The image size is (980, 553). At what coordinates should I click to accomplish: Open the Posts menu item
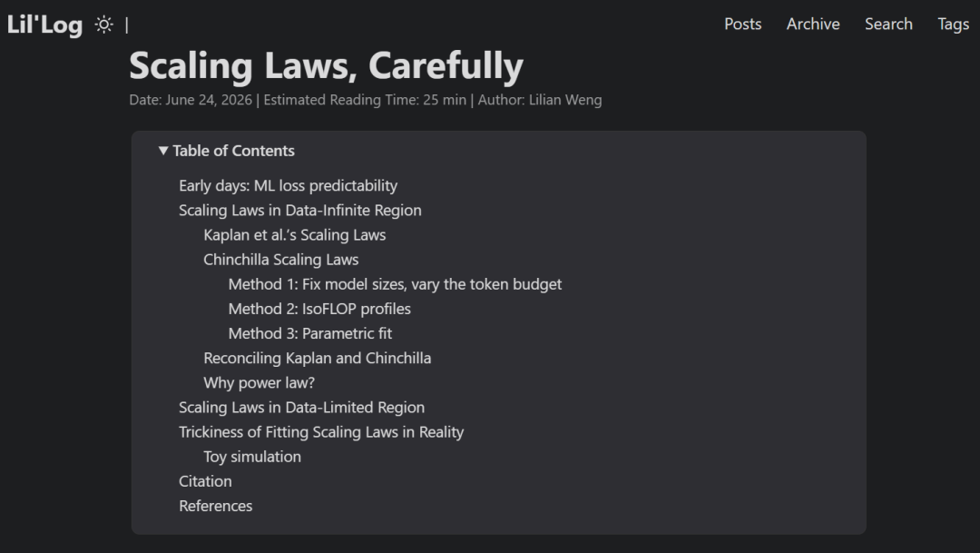click(x=742, y=24)
